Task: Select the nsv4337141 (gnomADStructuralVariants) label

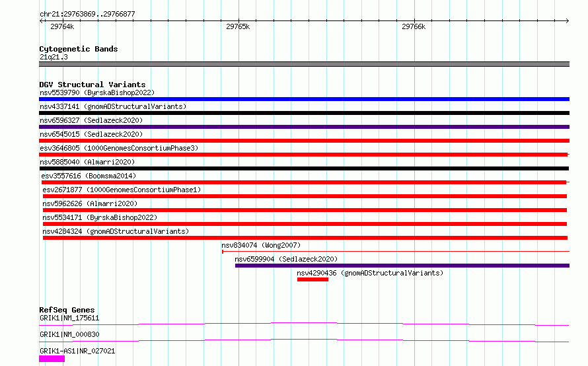Action: pyautogui.click(x=113, y=106)
